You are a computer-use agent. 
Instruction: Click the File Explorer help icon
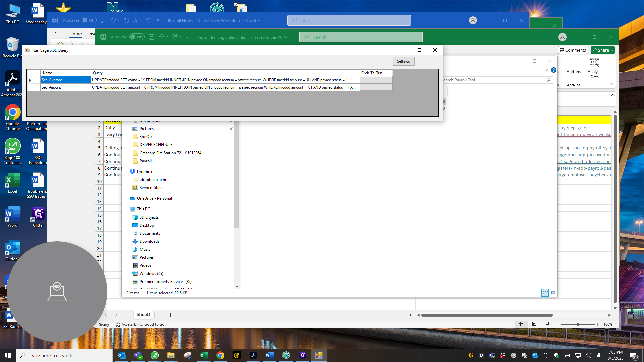(x=554, y=70)
